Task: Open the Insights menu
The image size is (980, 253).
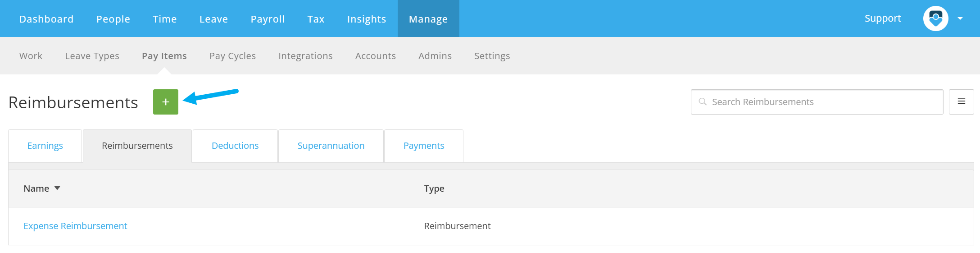Action: pos(367,19)
